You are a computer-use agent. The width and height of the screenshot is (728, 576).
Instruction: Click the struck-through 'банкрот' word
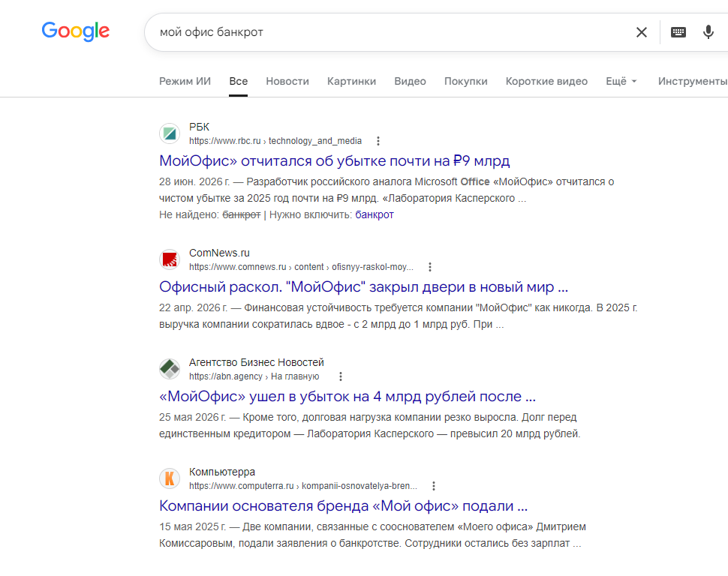pos(242,215)
